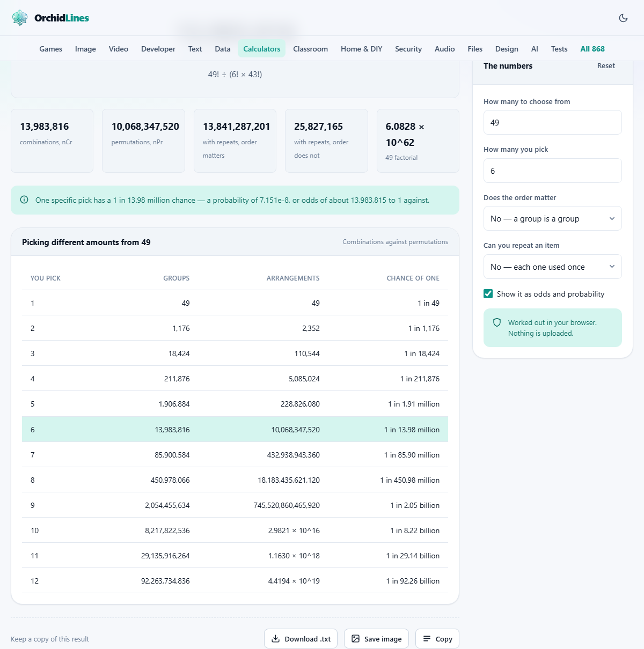
Task: Toggle dark mode with the moon icon
Action: [623, 18]
